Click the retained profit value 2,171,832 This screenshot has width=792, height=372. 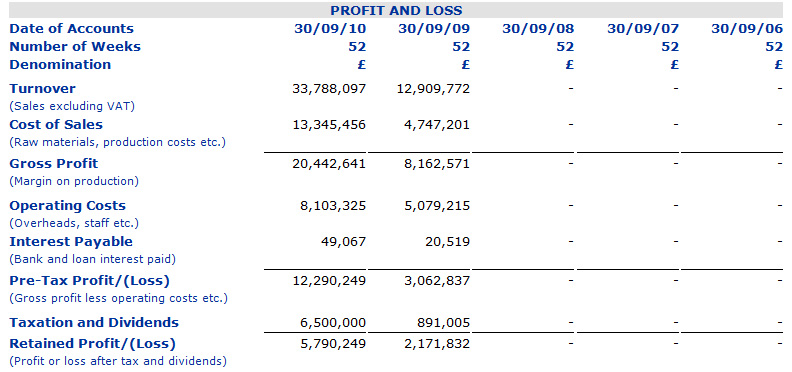[x=437, y=344]
